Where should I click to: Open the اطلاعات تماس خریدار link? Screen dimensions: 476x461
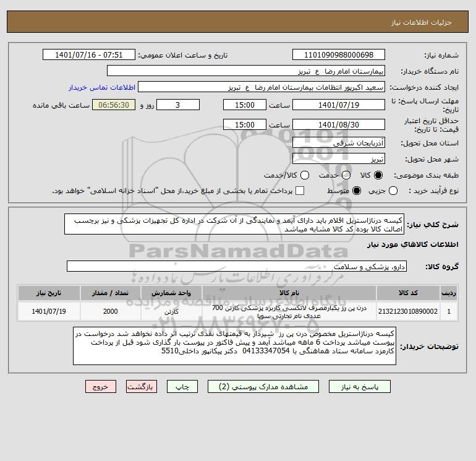point(102,87)
